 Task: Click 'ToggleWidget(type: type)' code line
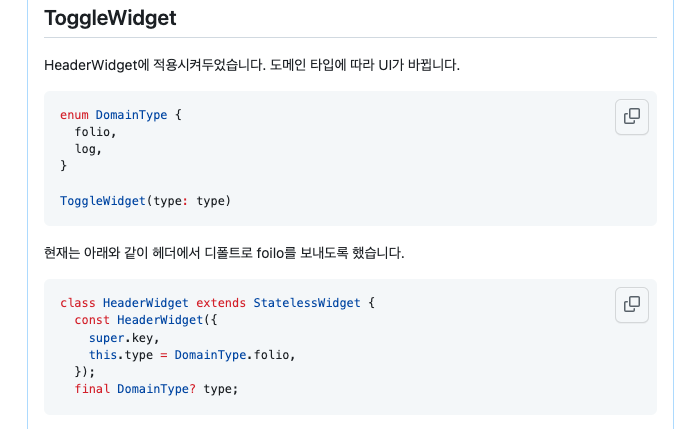coord(145,201)
